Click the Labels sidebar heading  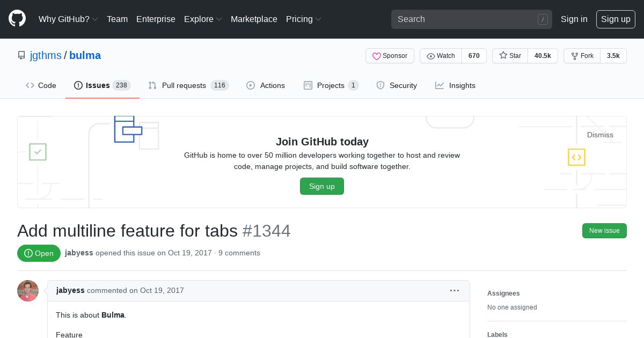tap(497, 334)
